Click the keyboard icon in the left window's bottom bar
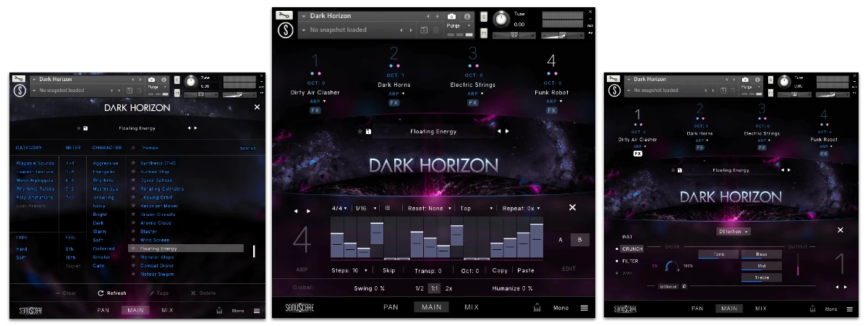Viewport: 868px width, 326px height. point(218,310)
